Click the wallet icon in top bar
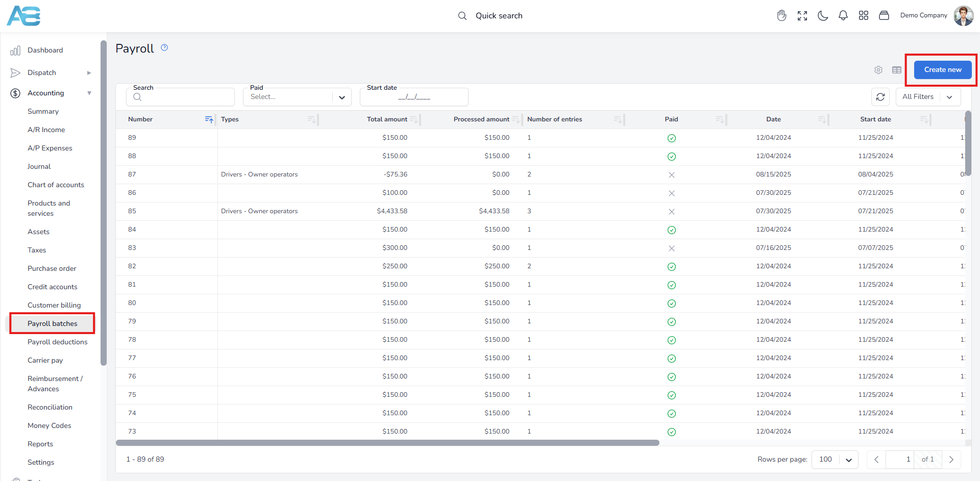This screenshot has height=481, width=980. pyautogui.click(x=884, y=16)
